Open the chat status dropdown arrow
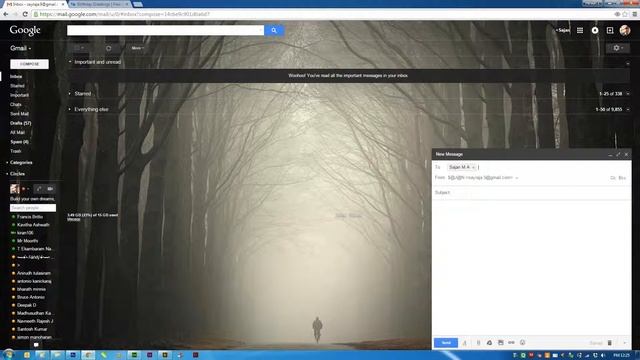Screen dimensions: 640x360 tap(28, 189)
